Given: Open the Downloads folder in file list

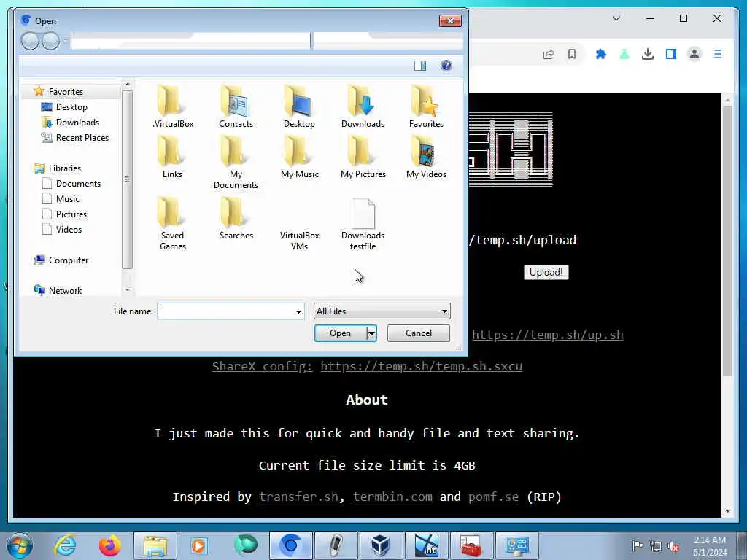Looking at the screenshot, I should pos(363,106).
